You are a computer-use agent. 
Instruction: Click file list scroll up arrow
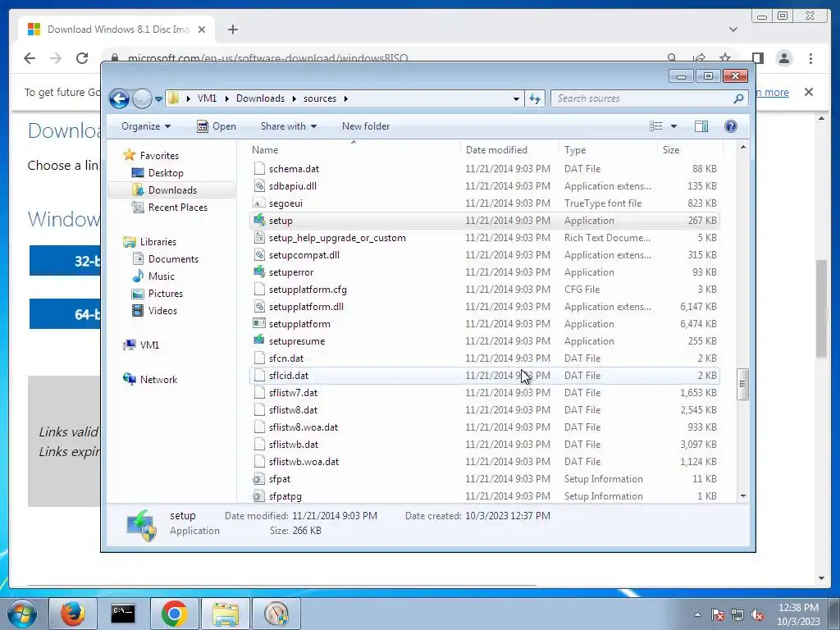coord(742,147)
